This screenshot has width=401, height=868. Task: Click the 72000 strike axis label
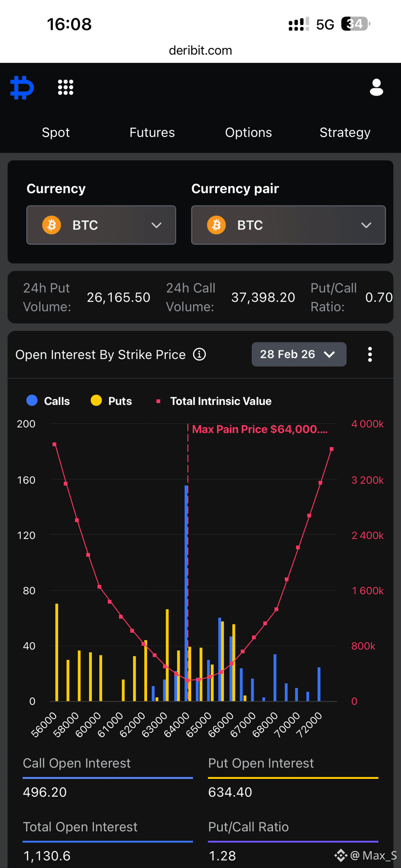pyautogui.click(x=309, y=725)
